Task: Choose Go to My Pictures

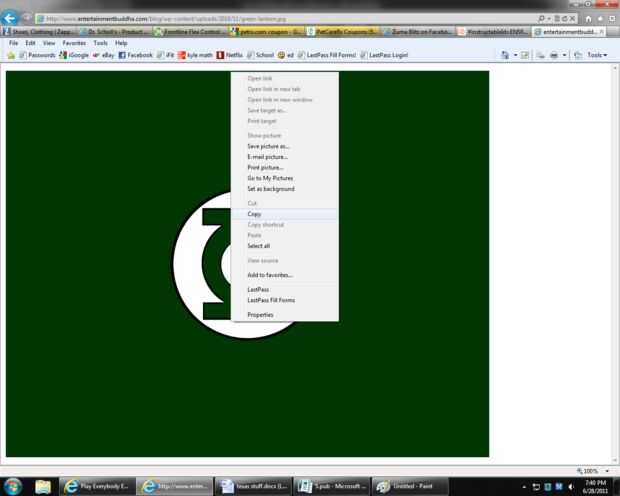Action: pyautogui.click(x=284, y=178)
